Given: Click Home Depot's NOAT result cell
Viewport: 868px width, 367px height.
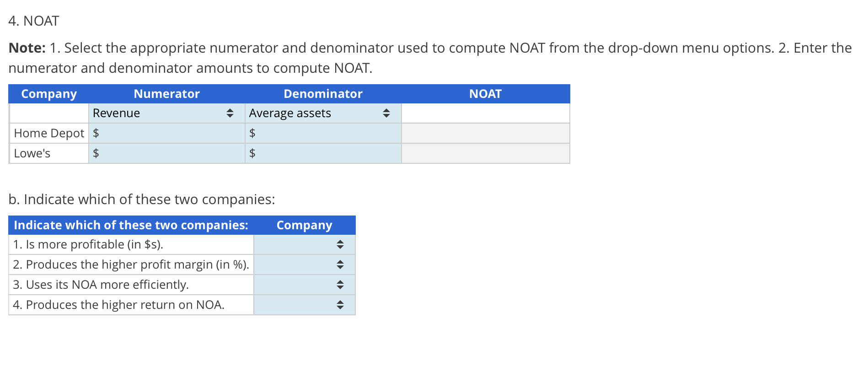Looking at the screenshot, I should click(485, 133).
